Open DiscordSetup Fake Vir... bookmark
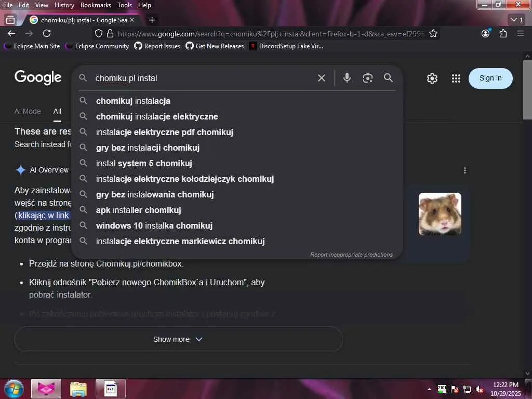532x399 pixels. (x=286, y=46)
